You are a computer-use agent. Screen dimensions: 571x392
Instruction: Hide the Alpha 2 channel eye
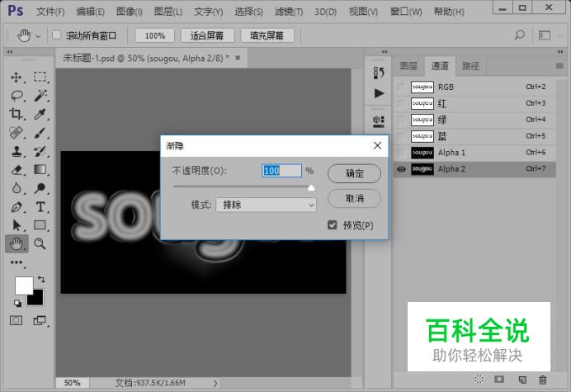click(x=401, y=169)
